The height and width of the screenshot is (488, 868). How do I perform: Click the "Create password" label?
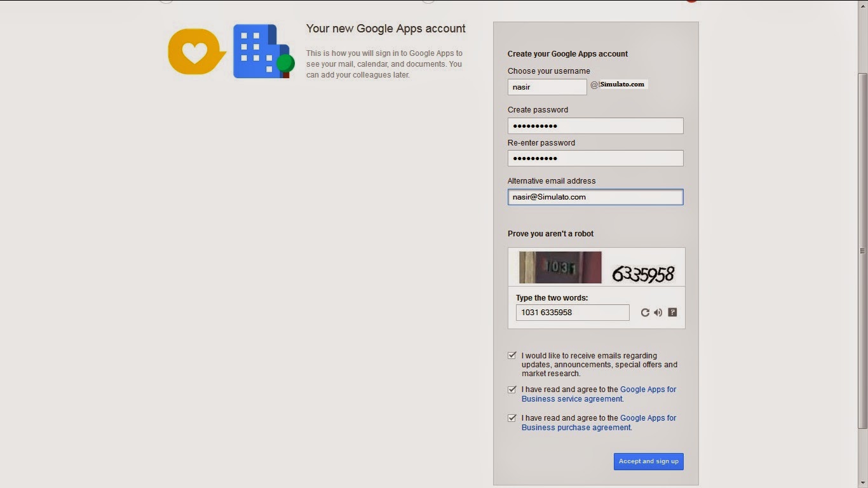click(538, 110)
